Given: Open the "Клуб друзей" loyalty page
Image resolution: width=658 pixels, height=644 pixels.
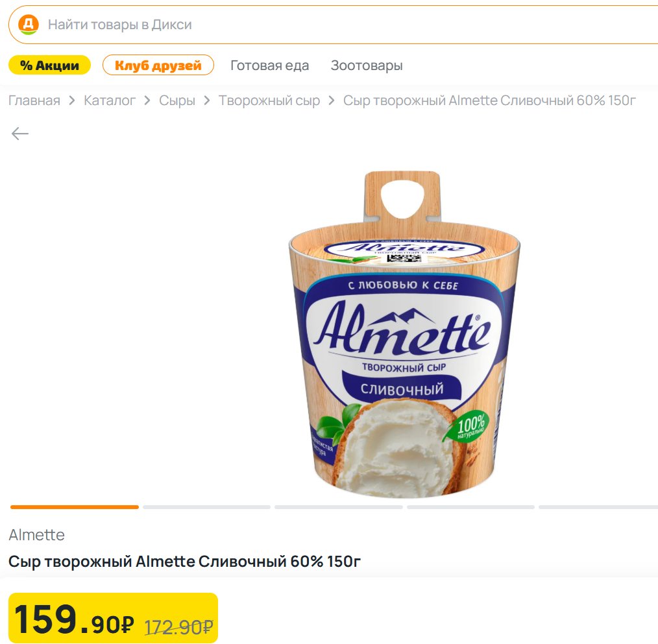Looking at the screenshot, I should (158, 66).
